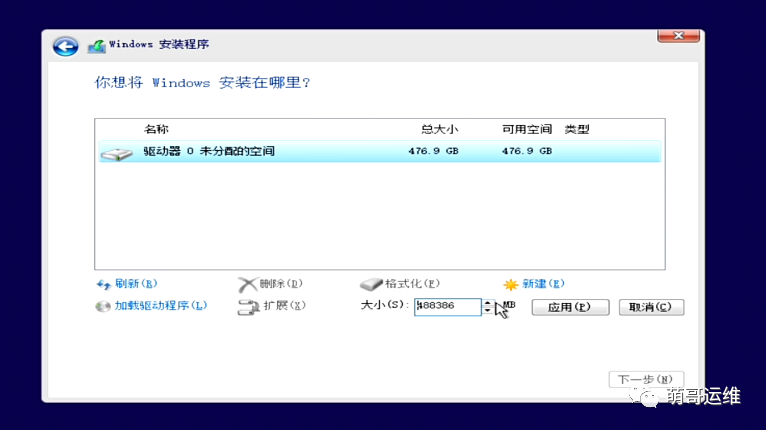766x430 pixels.
Task: Click the free space 476.9 GB cell
Action: pos(527,151)
